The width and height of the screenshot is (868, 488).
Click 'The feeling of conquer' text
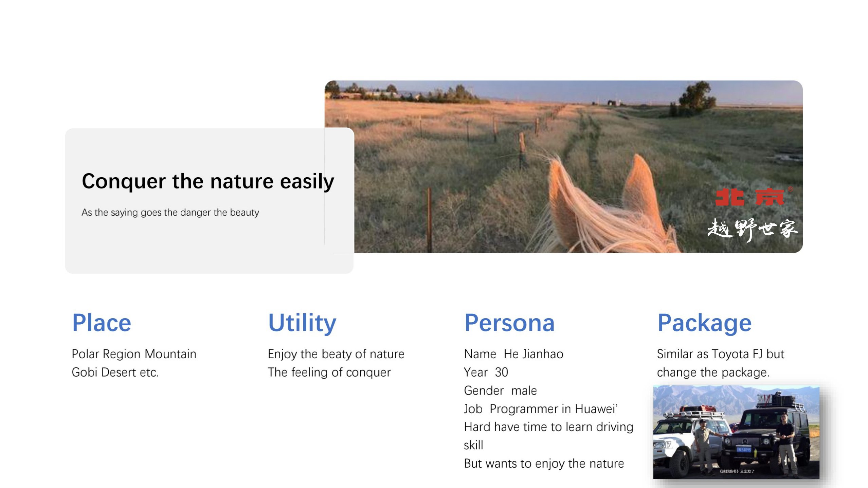pos(329,373)
